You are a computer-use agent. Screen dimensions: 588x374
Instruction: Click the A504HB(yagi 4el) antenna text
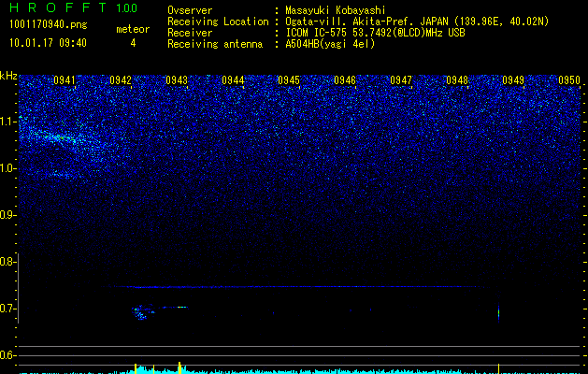click(x=330, y=44)
